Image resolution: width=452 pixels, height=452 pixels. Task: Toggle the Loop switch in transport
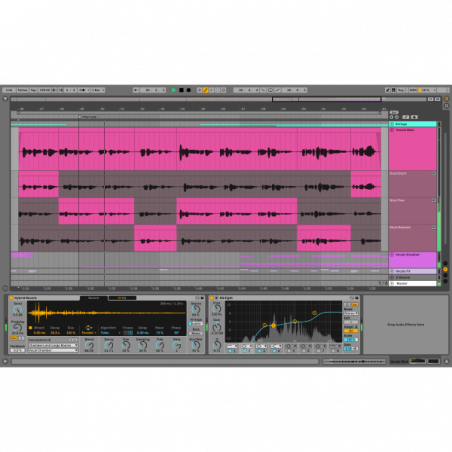(270, 90)
